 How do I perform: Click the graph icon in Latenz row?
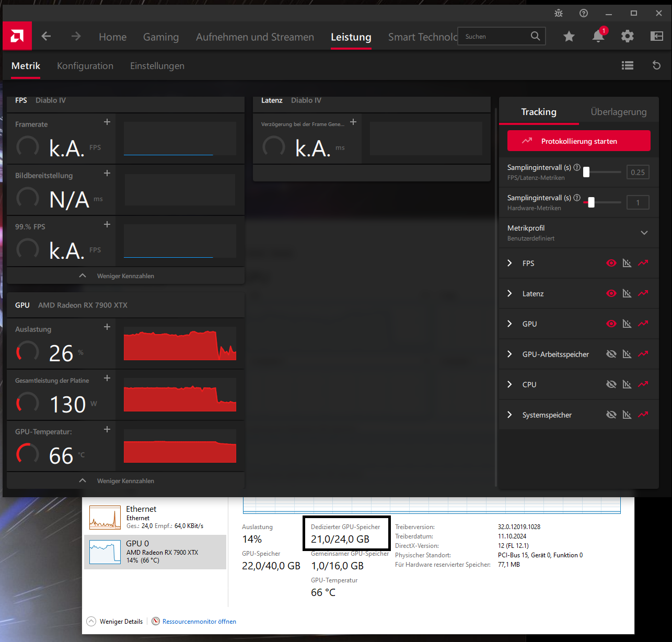pos(627,293)
